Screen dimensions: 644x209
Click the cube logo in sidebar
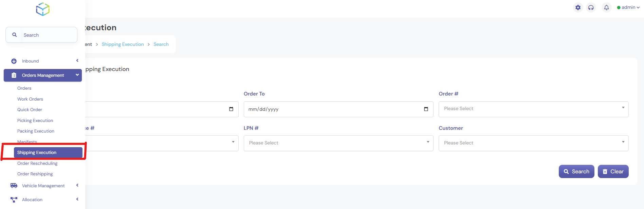point(43,9)
